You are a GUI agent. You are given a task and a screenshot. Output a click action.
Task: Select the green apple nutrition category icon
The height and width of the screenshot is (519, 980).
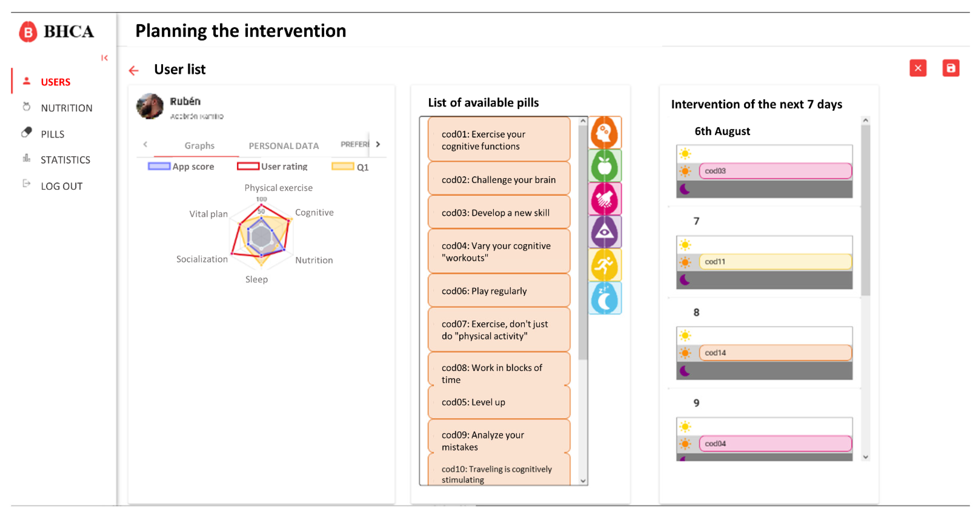tap(605, 166)
